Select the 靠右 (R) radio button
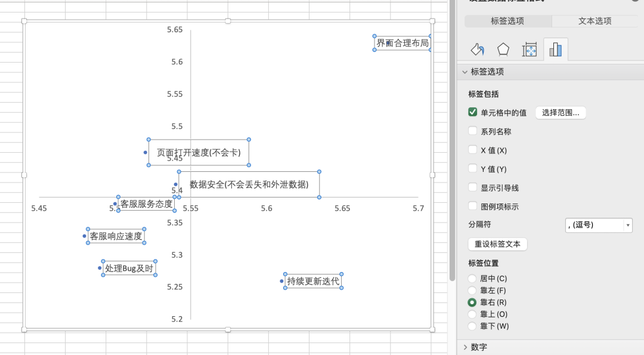644x355 pixels. click(472, 302)
